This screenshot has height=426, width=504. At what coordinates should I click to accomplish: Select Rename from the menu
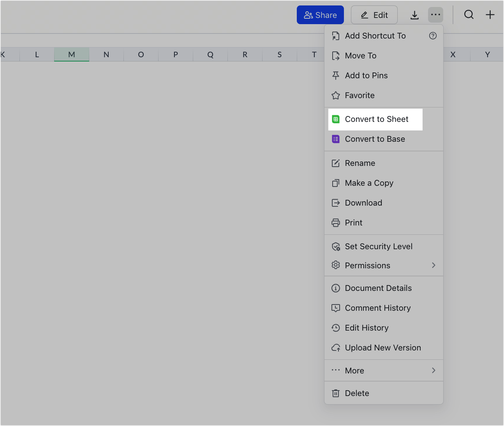[360, 163]
